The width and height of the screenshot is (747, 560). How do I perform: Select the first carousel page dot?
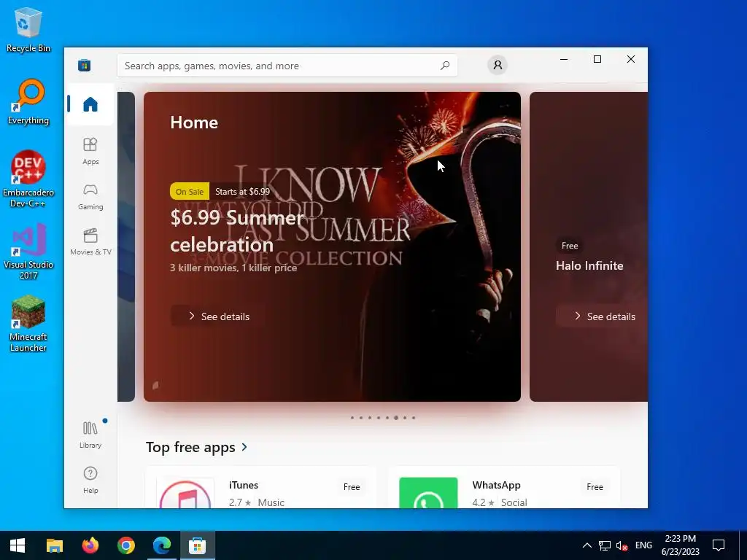click(352, 418)
